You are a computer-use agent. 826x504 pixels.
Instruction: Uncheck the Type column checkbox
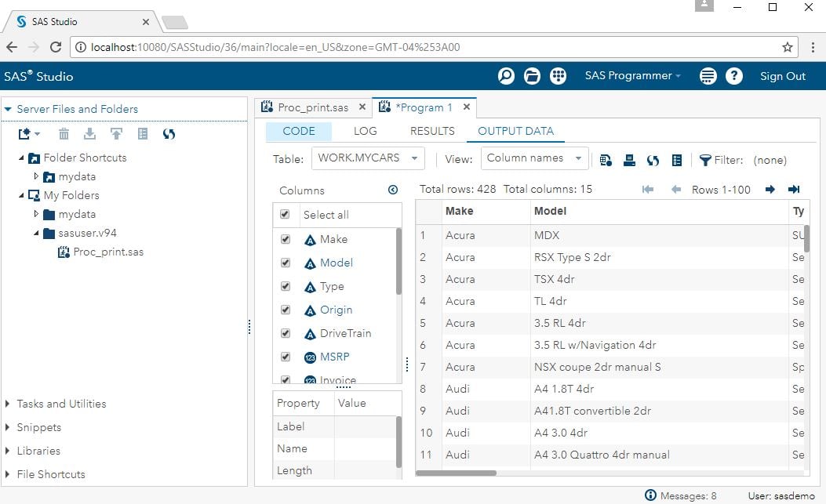pyautogui.click(x=286, y=286)
